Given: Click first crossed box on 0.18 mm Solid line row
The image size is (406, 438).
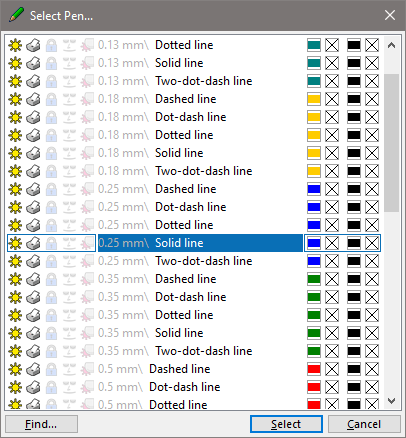Looking at the screenshot, I should (332, 153).
